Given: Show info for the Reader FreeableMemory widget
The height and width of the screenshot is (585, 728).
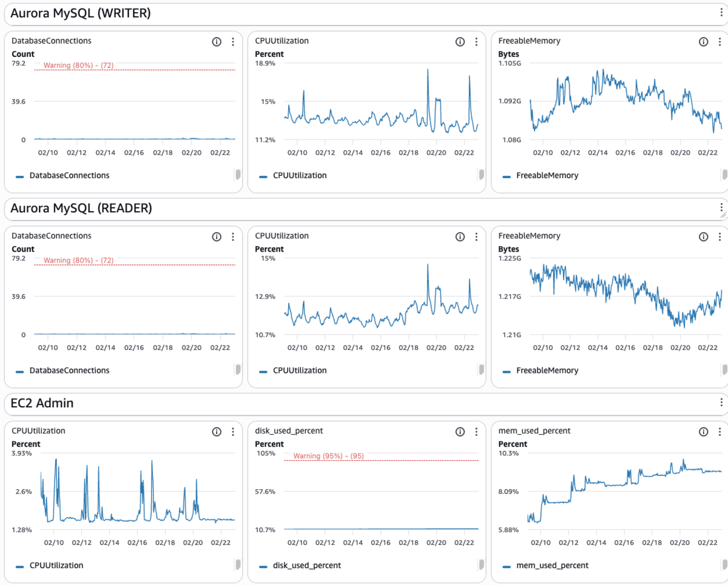Looking at the screenshot, I should [x=704, y=237].
